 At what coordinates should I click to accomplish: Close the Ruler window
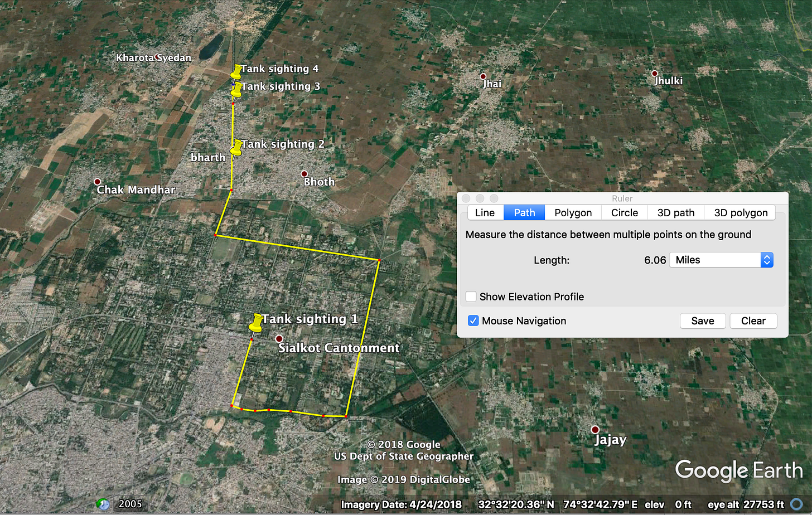coord(466,198)
